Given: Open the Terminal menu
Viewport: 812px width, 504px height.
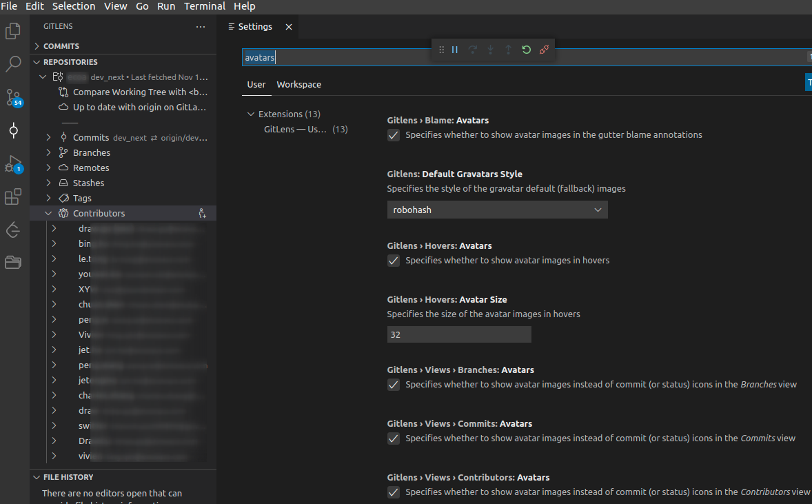Looking at the screenshot, I should (205, 6).
